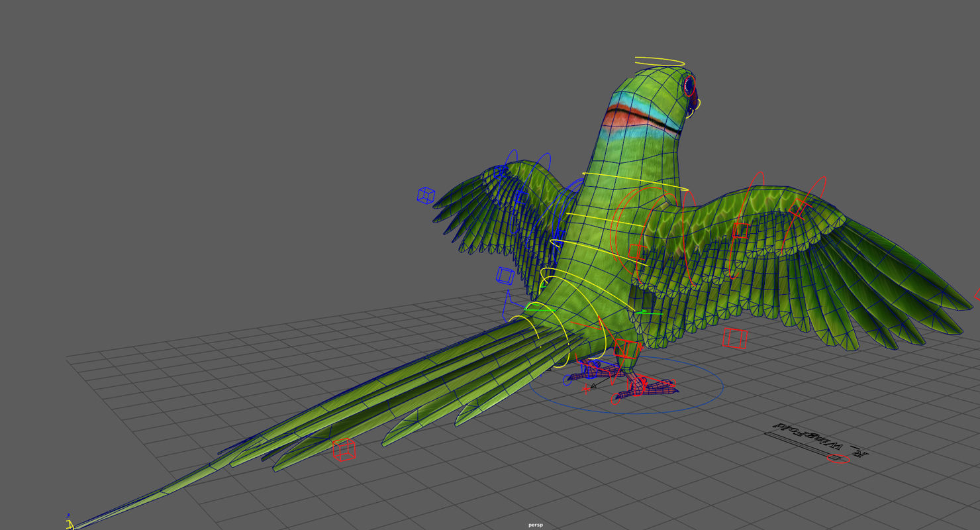The image size is (980, 530).
Task: Select the red cross locator near the feet
Action: coord(585,389)
